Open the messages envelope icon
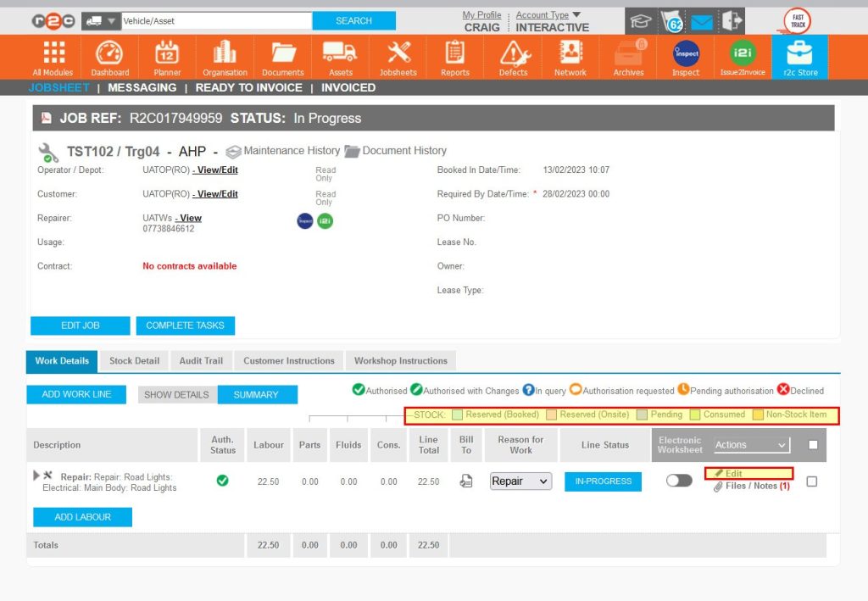Screen dimensions: 868x601 pos(701,22)
